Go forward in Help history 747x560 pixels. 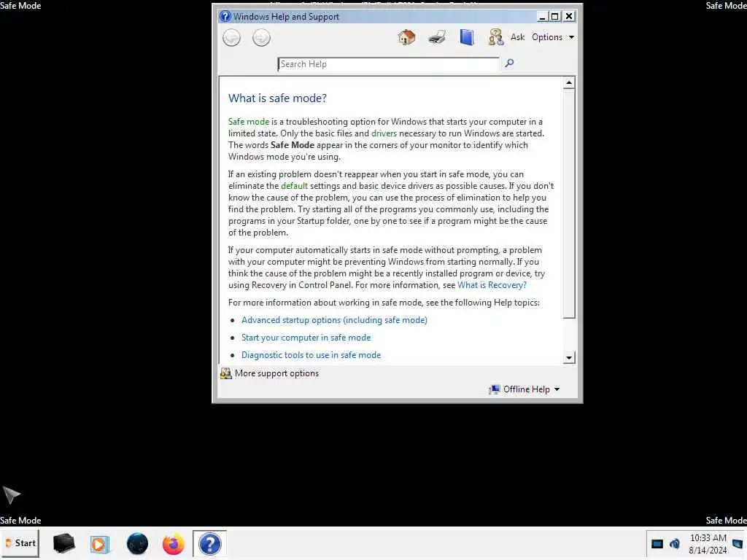point(261,38)
